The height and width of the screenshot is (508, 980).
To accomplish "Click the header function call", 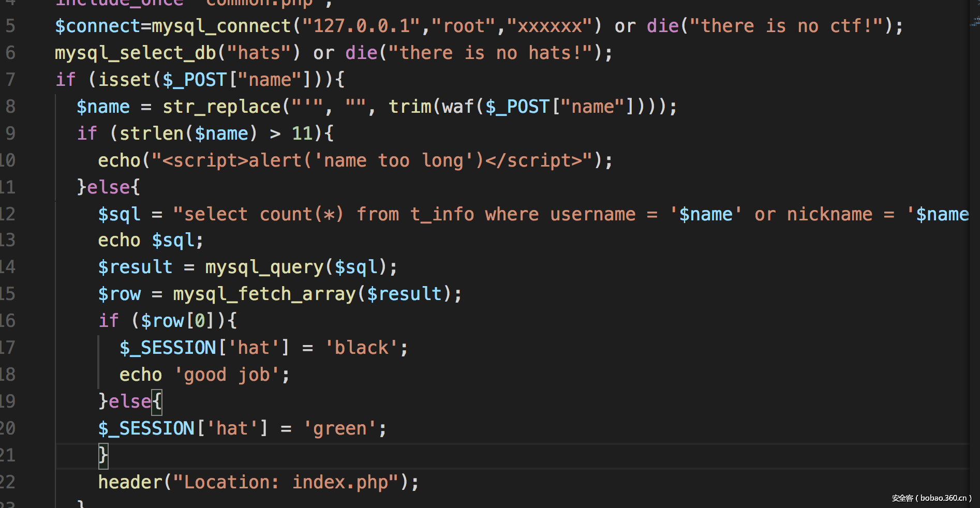I will [x=130, y=483].
